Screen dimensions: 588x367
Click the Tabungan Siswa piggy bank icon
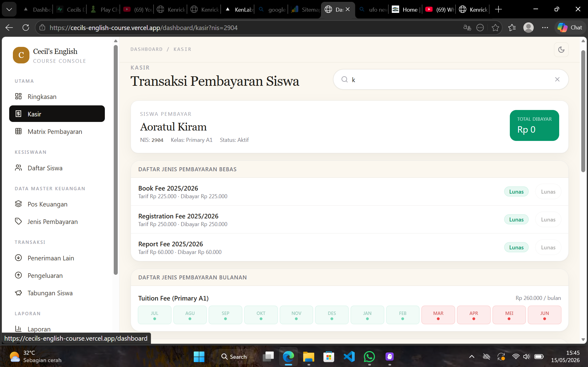point(18,293)
